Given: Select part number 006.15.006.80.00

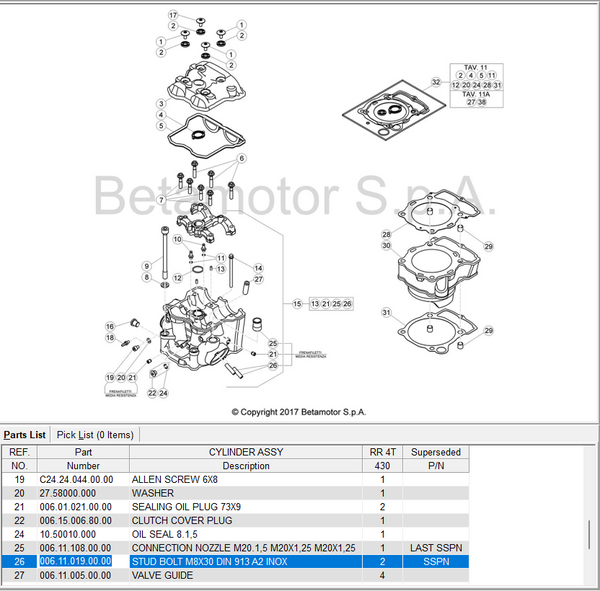Looking at the screenshot, I should (x=75, y=521).
